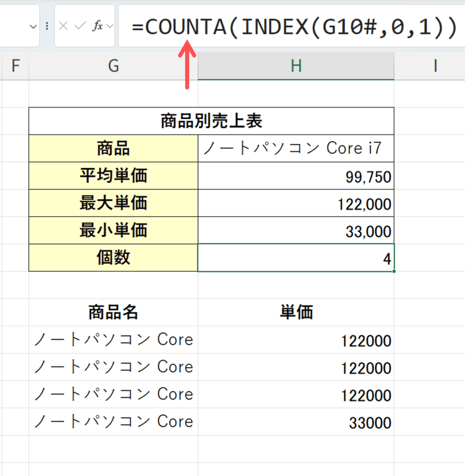Click the 商品名 header cell
Viewport: 465px width, 476px height.
point(113,312)
